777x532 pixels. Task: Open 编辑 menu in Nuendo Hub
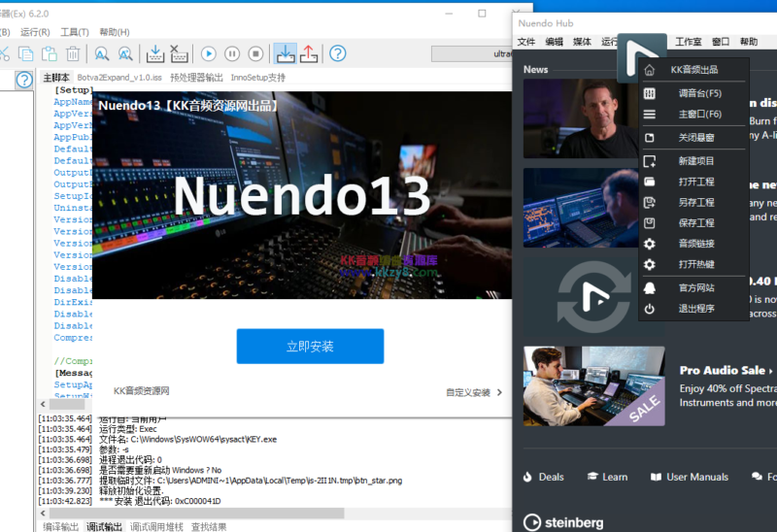click(x=554, y=42)
